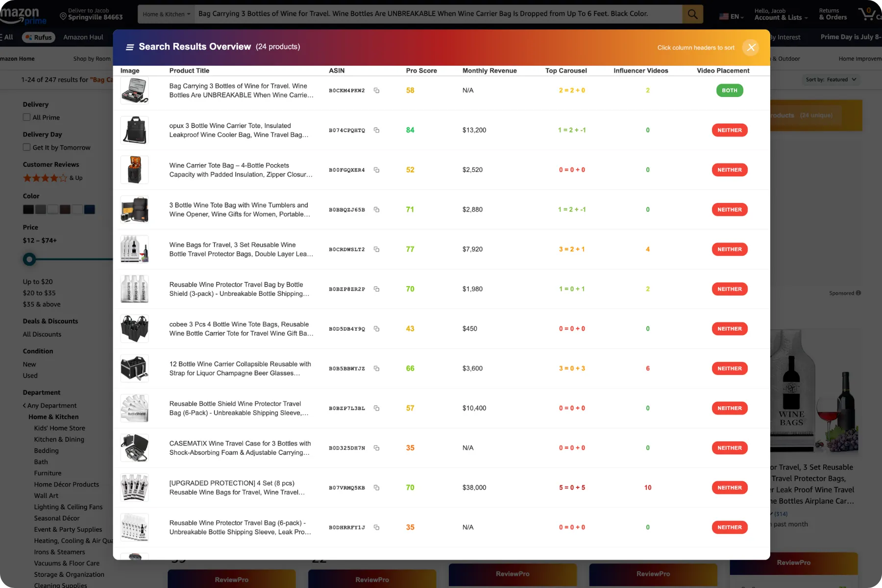
Task: Select $35 & above price filter
Action: (x=42, y=304)
